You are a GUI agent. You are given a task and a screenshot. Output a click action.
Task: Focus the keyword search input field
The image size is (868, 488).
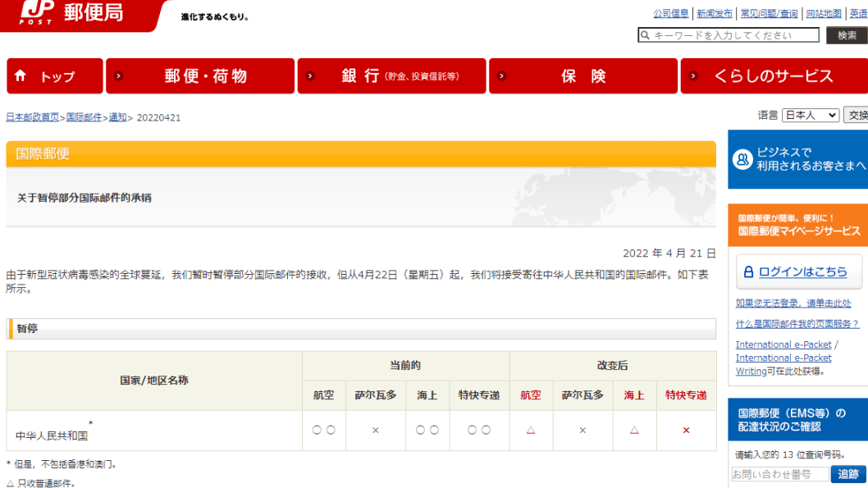[x=734, y=35]
